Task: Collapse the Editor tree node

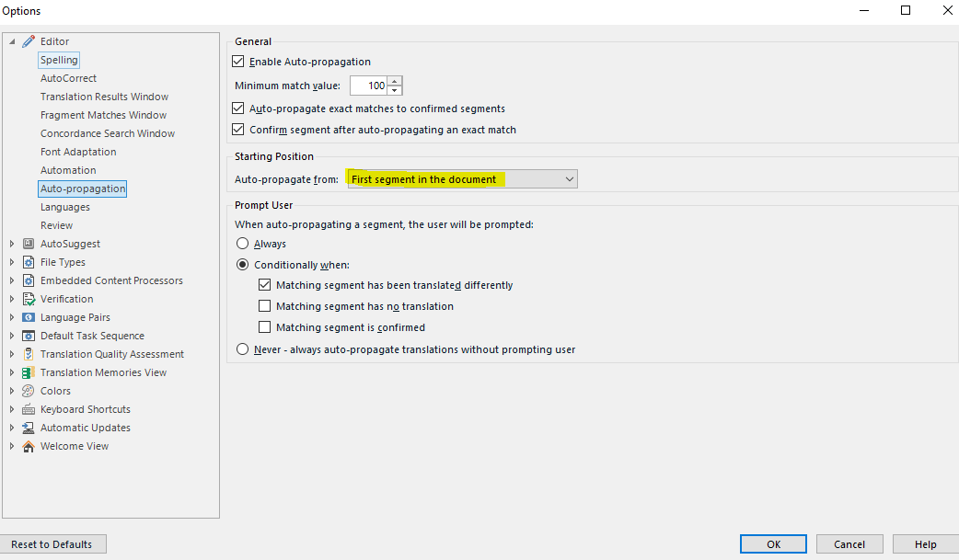Action: coord(12,41)
